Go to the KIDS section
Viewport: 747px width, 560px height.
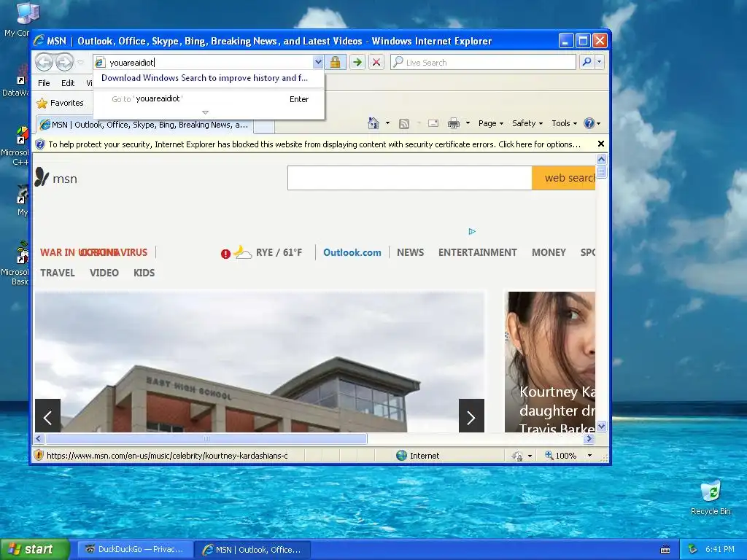(144, 273)
